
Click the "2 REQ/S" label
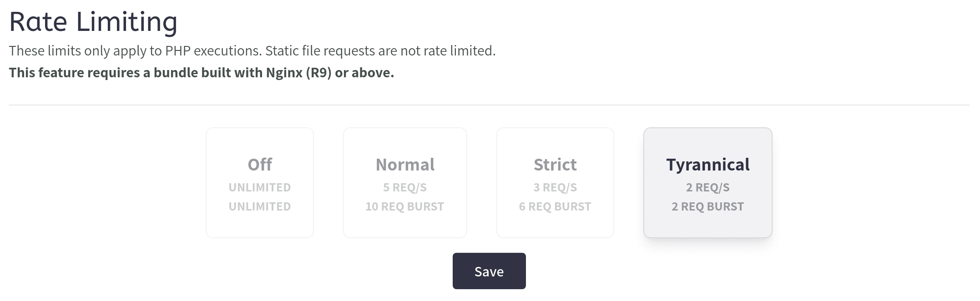707,187
